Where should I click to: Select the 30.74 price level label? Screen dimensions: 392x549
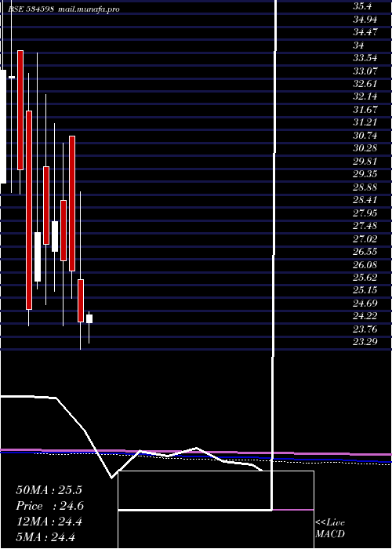365,135
